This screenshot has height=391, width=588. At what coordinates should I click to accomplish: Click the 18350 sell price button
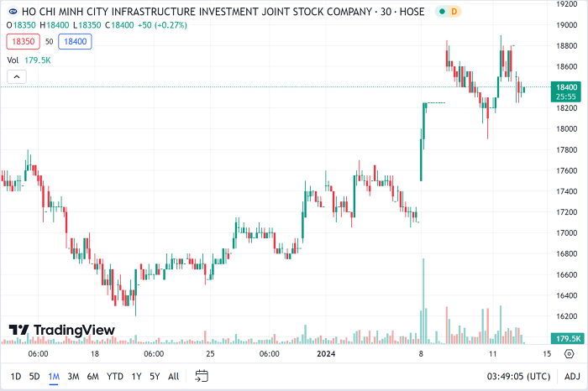pyautogui.click(x=24, y=42)
